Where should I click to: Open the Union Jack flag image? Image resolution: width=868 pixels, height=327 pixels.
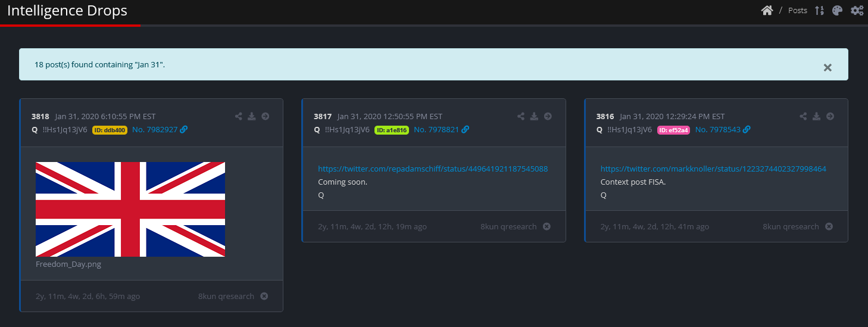point(130,209)
